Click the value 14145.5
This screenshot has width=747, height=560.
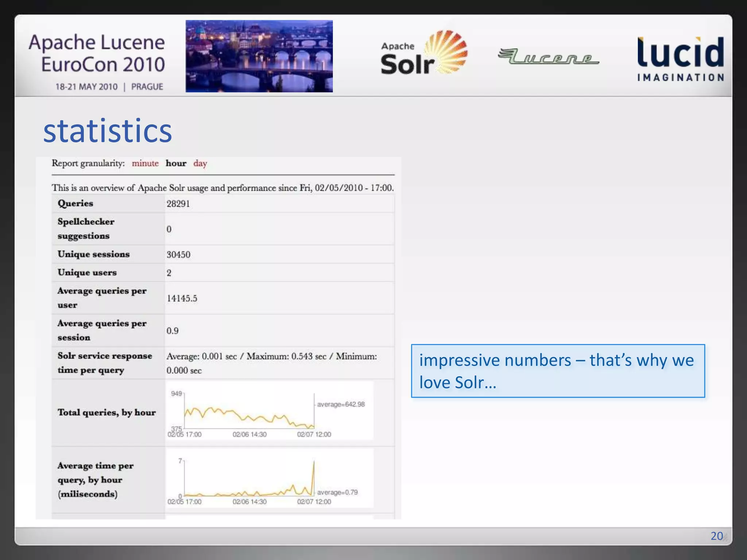(182, 298)
